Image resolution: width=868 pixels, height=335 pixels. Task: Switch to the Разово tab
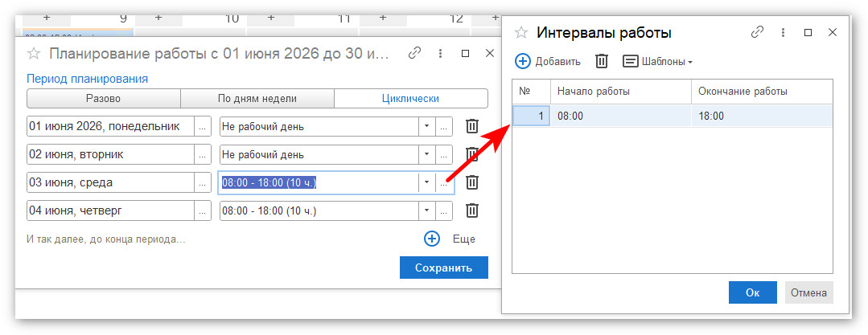(x=104, y=98)
